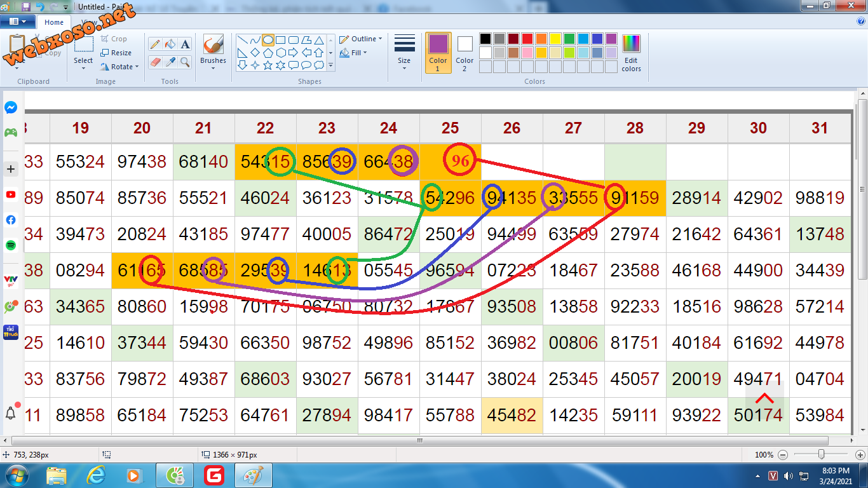Open the shape Outline dropdown
Viewport: 868px width, 488px height.
point(361,39)
